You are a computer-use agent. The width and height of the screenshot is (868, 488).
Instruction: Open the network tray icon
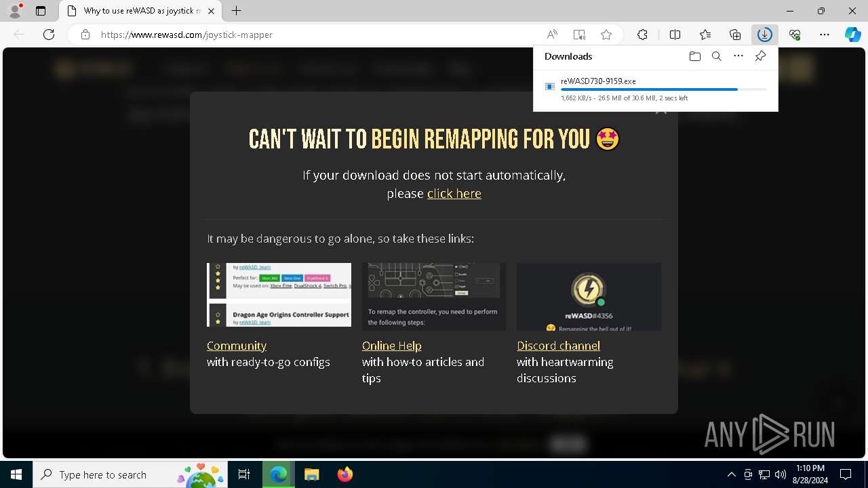(764, 474)
